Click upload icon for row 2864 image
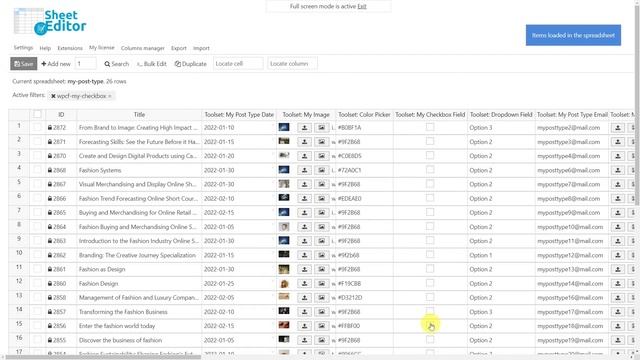640x360 pixels. coord(304,227)
